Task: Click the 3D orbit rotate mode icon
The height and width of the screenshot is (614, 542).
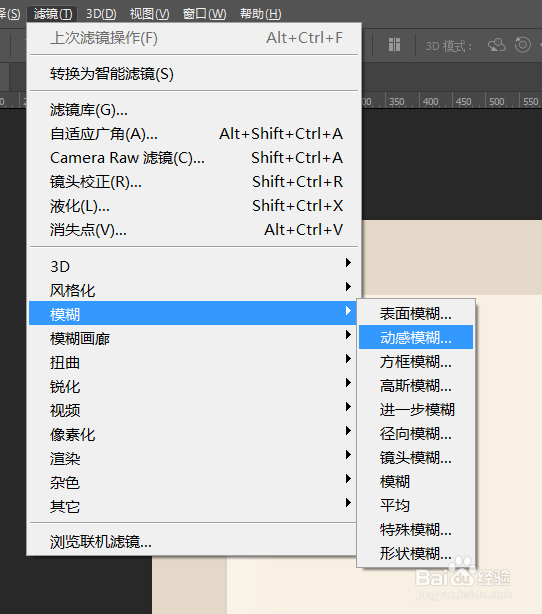Action: pyautogui.click(x=497, y=45)
